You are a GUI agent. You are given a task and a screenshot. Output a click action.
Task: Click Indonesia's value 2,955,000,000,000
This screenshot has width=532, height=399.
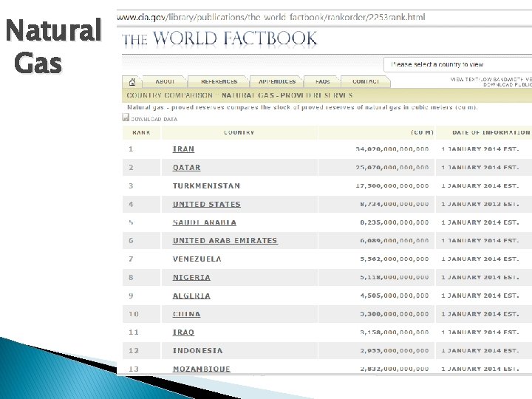point(395,350)
